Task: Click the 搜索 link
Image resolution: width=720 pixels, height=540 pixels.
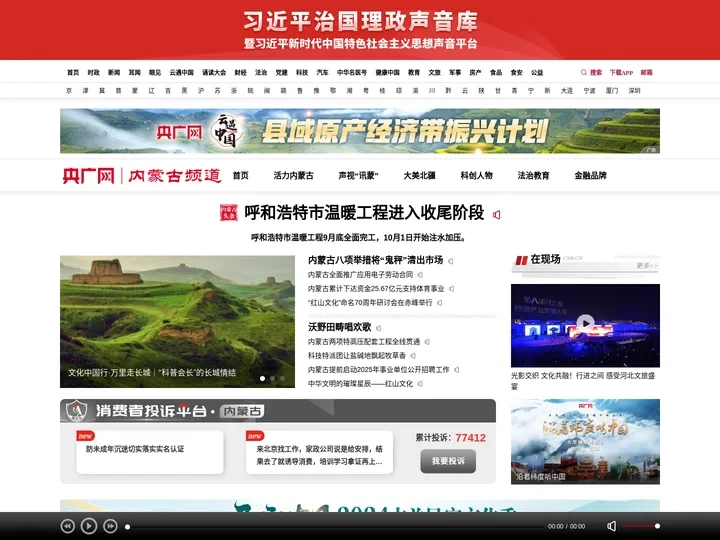Action: coord(596,73)
